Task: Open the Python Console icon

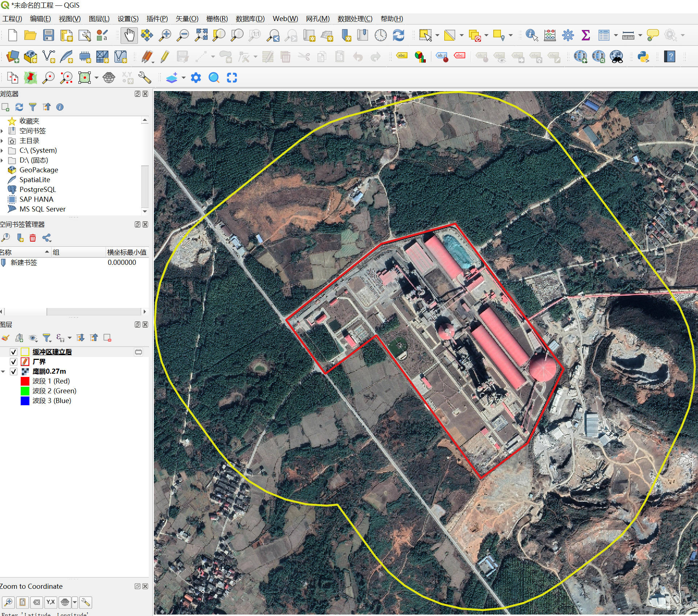Action: pos(643,57)
